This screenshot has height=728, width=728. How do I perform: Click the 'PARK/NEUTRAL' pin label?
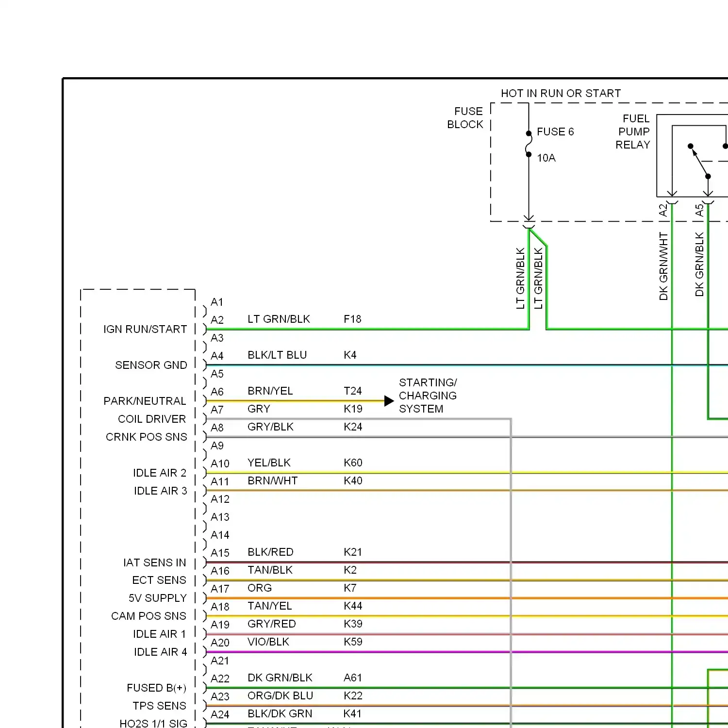coord(145,401)
